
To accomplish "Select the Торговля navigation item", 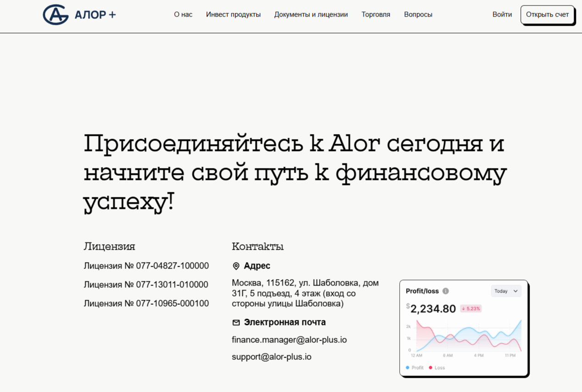I will (x=375, y=14).
